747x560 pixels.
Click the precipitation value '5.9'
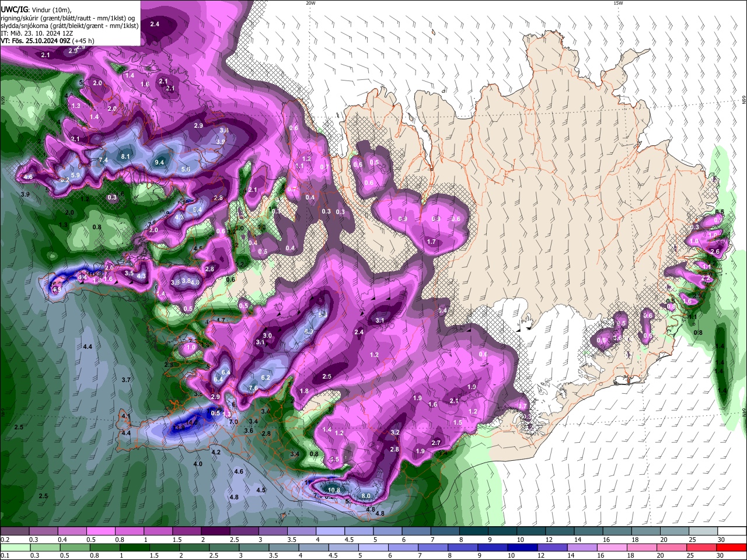[x=75, y=175]
